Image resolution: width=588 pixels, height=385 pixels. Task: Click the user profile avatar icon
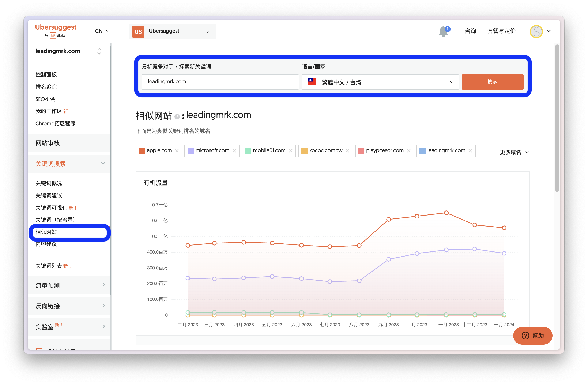[x=536, y=31]
